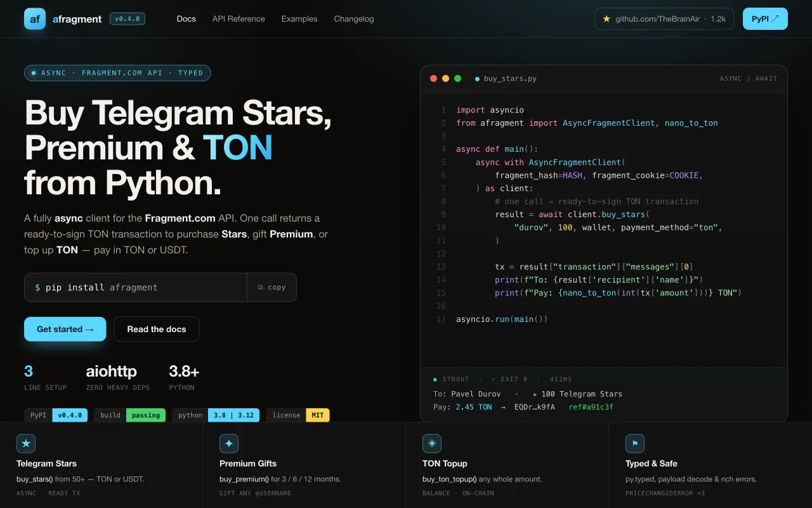Click the v0.4.0 version badge in header
The width and height of the screenshot is (812, 508).
[x=128, y=19]
